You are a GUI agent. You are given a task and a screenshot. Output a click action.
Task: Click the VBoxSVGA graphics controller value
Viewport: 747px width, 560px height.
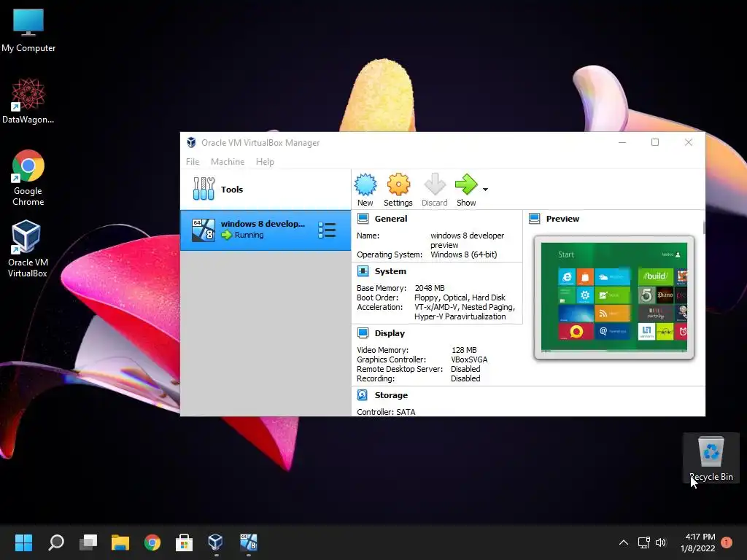point(469,359)
